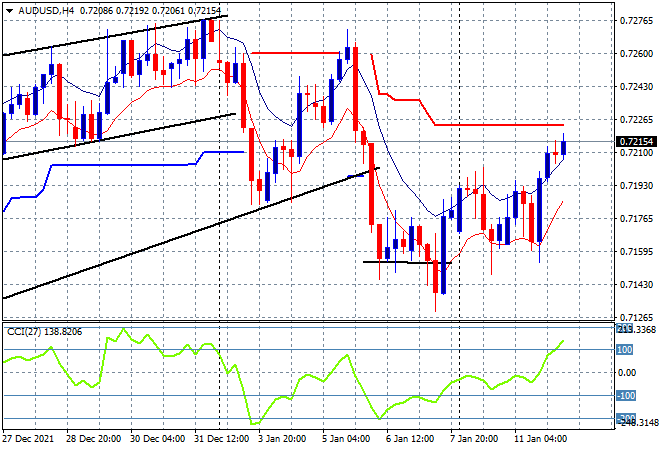Viewport: 660px width, 450px height.
Task: Click the -248.3148 CCI scale value
Action: point(639,422)
